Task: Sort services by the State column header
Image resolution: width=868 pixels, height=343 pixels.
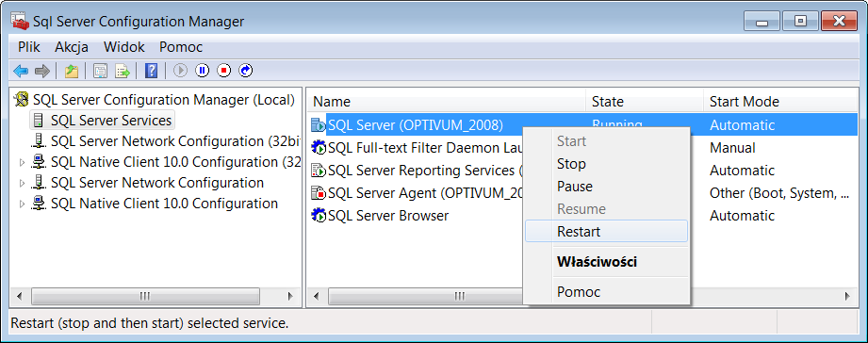Action: tap(645, 102)
